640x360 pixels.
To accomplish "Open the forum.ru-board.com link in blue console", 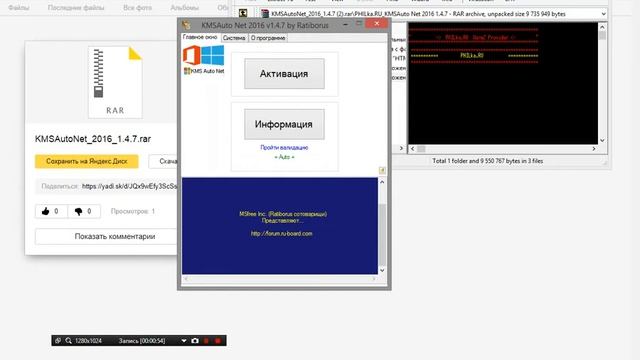I will (x=281, y=234).
